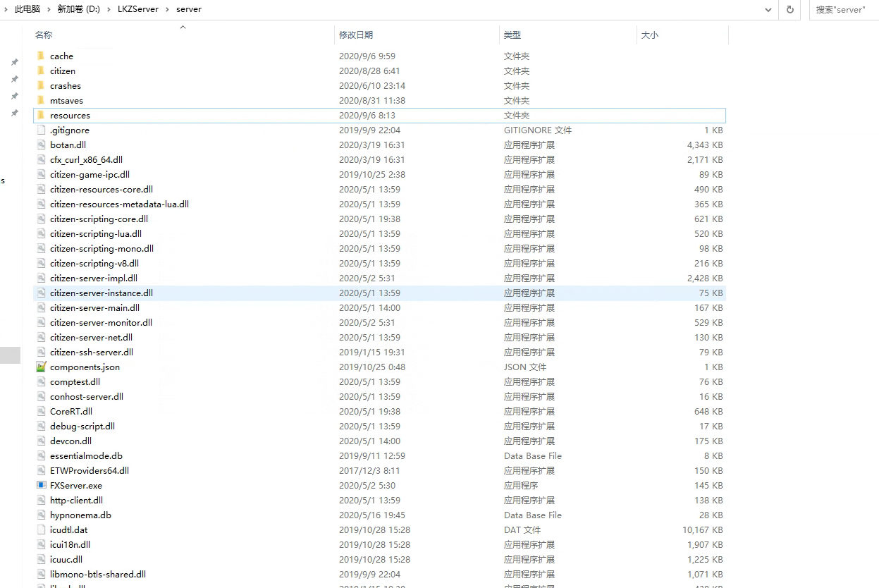
Task: Click the refresh button beside address bar
Action: click(x=789, y=9)
